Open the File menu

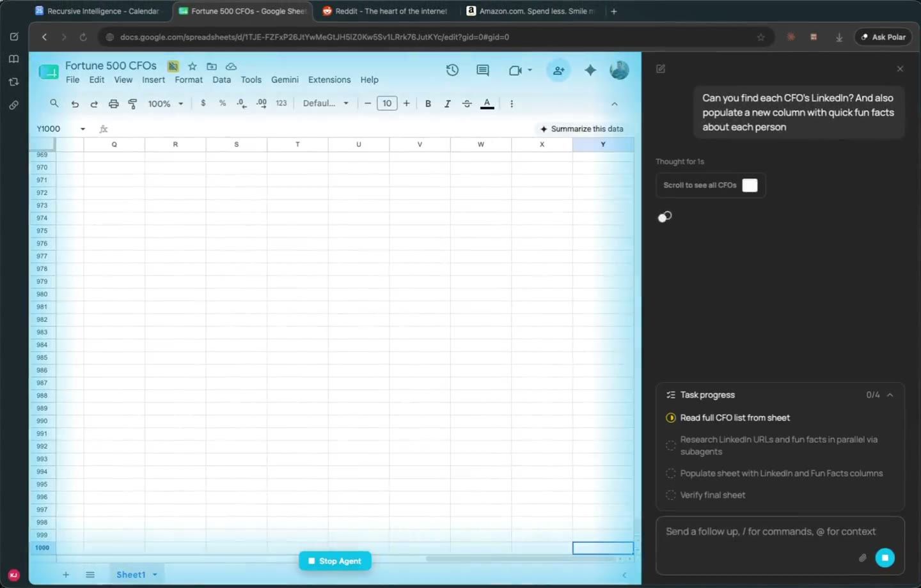point(73,80)
